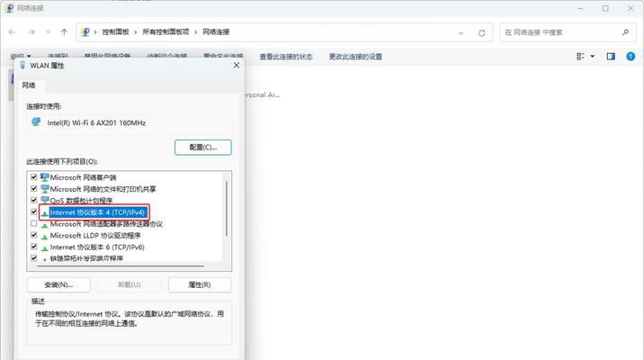Click the 属性(R) button

[x=200, y=284]
